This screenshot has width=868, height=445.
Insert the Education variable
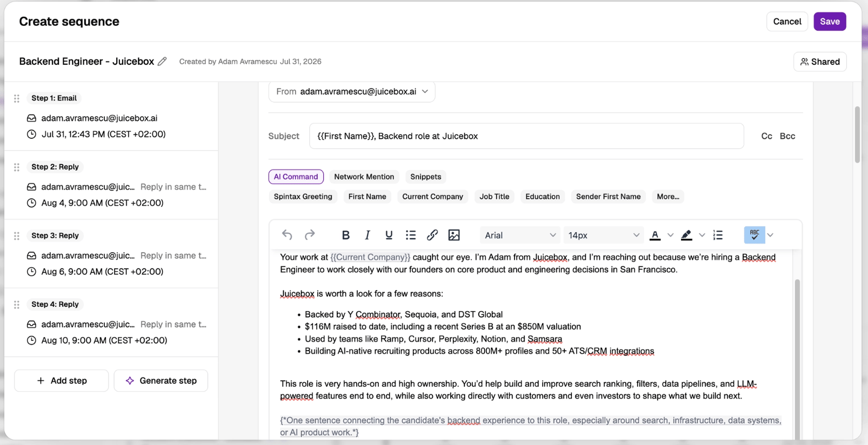point(543,197)
